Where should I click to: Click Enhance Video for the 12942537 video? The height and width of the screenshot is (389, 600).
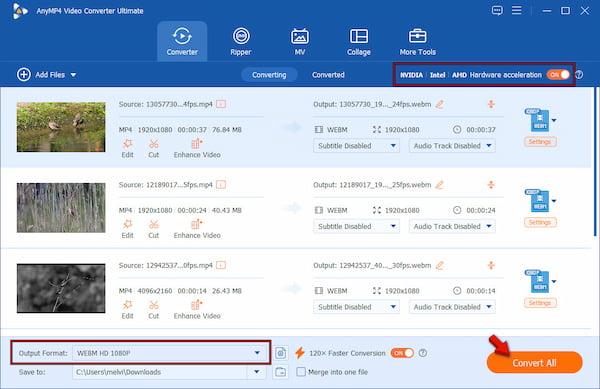[197, 310]
